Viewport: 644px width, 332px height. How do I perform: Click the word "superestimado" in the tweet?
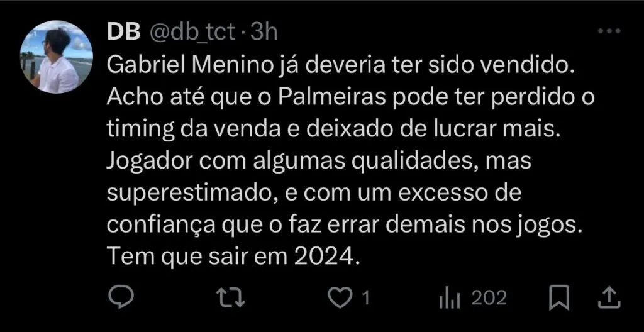point(192,192)
